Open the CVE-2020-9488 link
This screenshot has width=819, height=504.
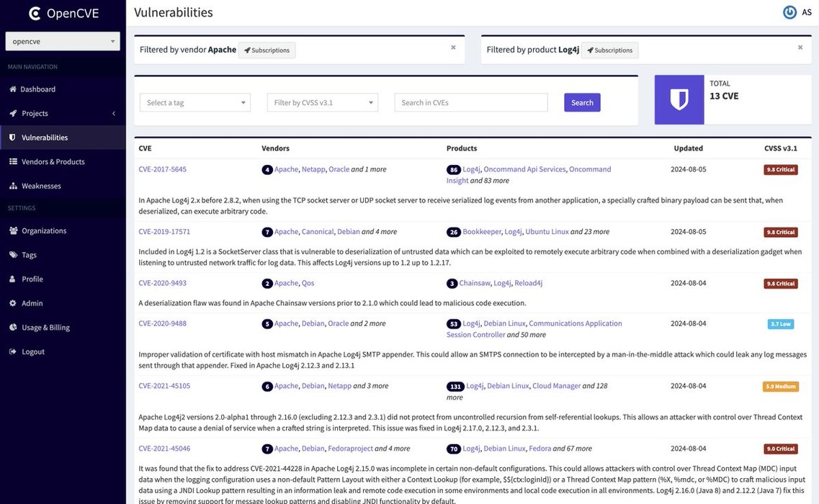point(163,323)
